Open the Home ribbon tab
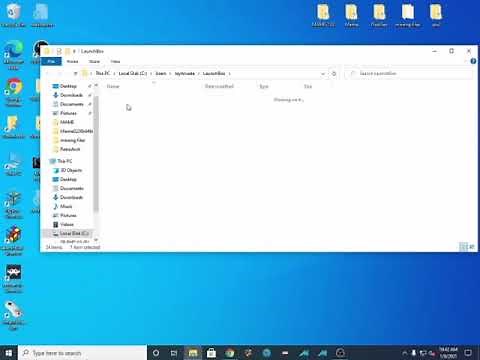Image resolution: width=480 pixels, height=360 pixels. (72, 61)
